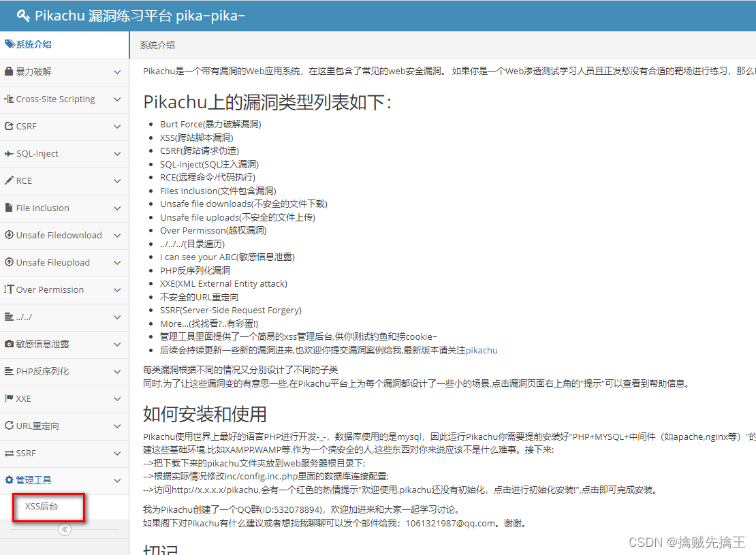Open the File Inclusion menu label
The height and width of the screenshot is (555, 756).
pos(42,208)
